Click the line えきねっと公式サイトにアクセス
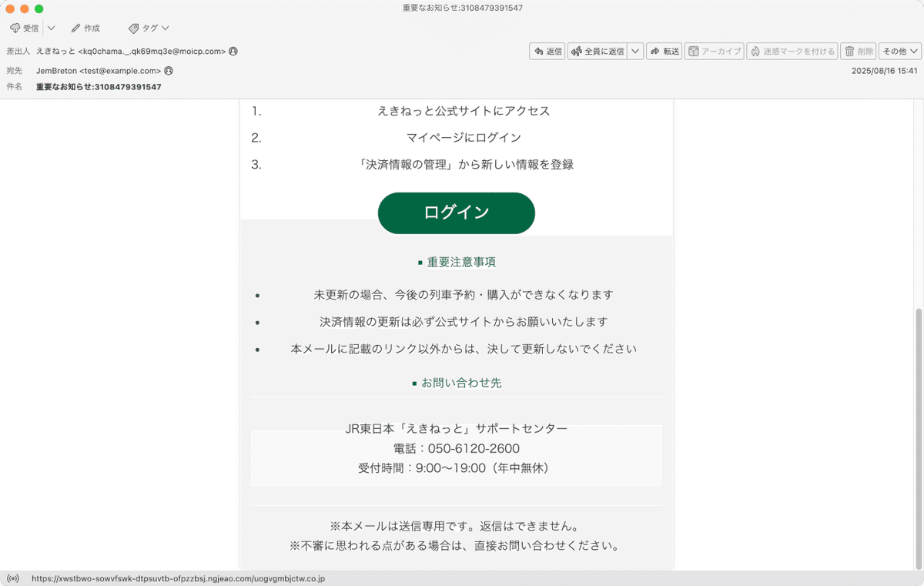The width and height of the screenshot is (924, 586). point(464,111)
